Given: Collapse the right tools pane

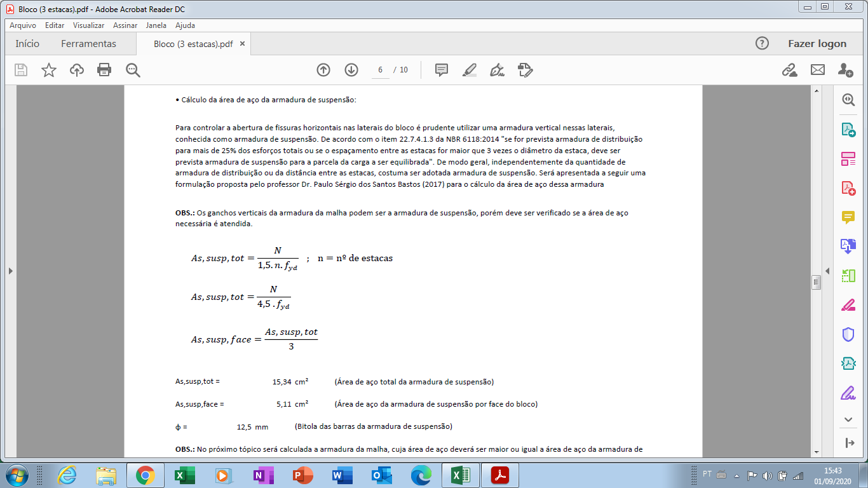Looking at the screenshot, I should click(827, 271).
